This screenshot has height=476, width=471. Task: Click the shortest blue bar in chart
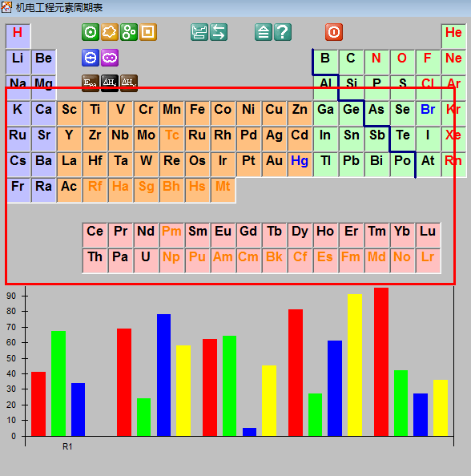[x=249, y=432]
